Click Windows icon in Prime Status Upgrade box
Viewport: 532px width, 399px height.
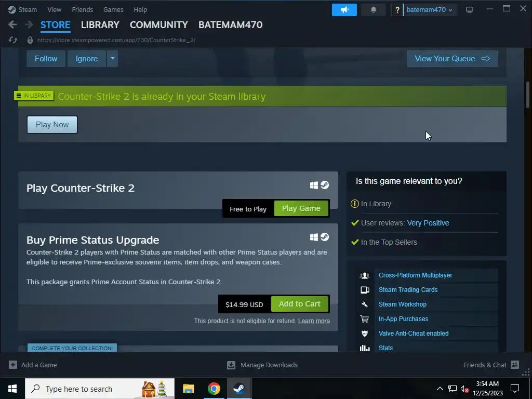point(314,237)
